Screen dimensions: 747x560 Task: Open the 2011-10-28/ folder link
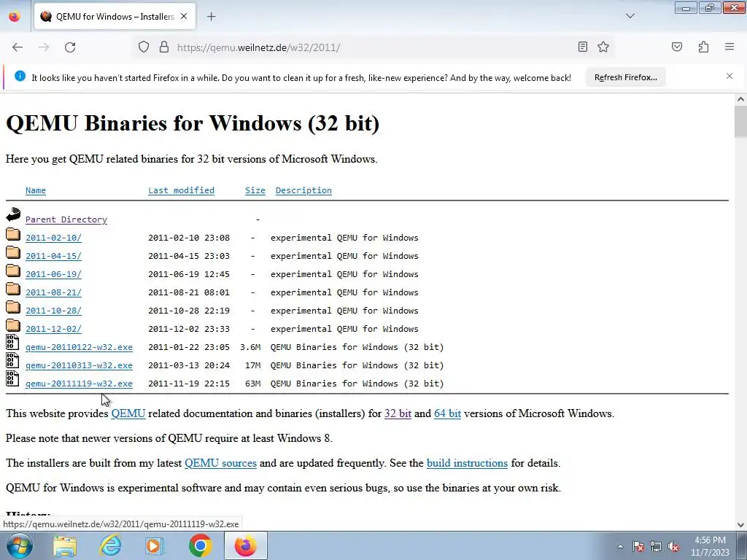click(53, 311)
